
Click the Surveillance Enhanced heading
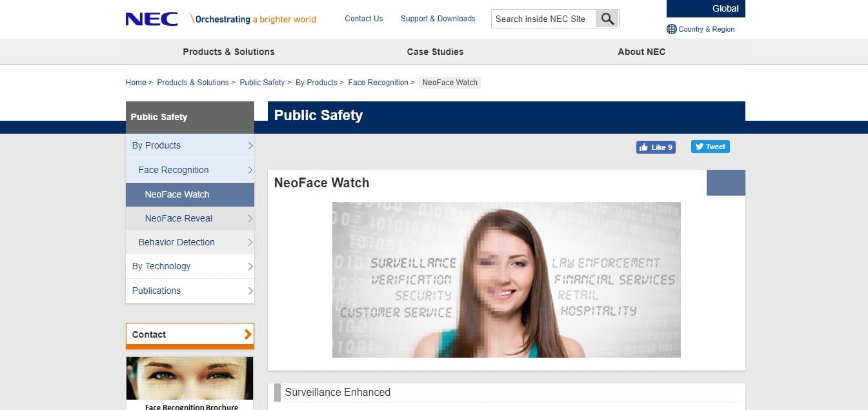point(338,392)
